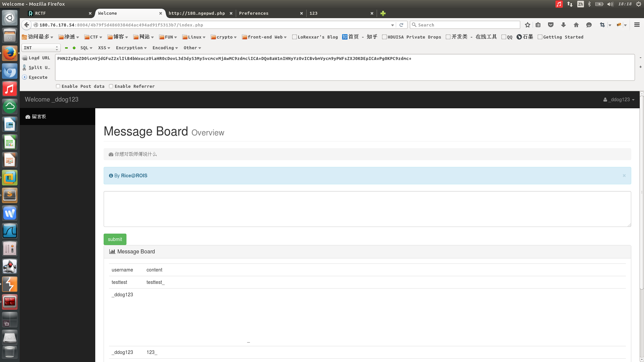The width and height of the screenshot is (644, 362).
Task: Enable Referrer checkbox
Action: coord(111,86)
